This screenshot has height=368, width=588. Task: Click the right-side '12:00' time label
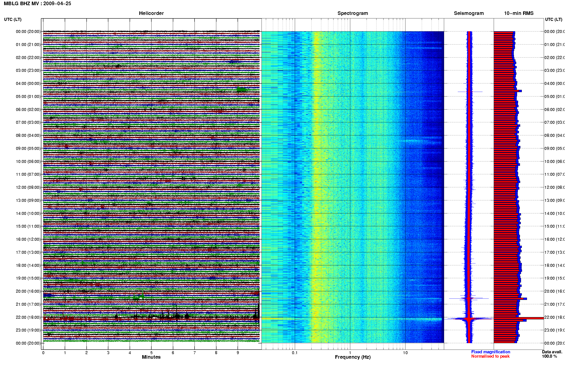(555, 187)
